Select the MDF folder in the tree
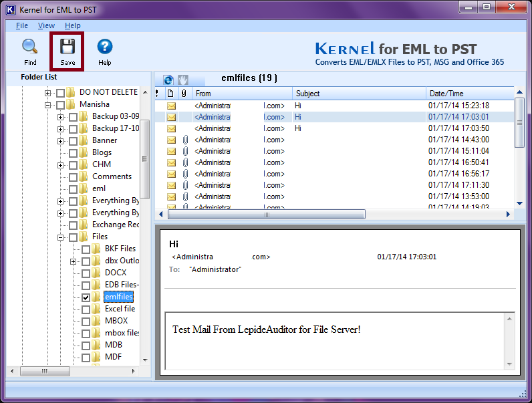Viewport: 532px width, 403px height. (x=113, y=357)
